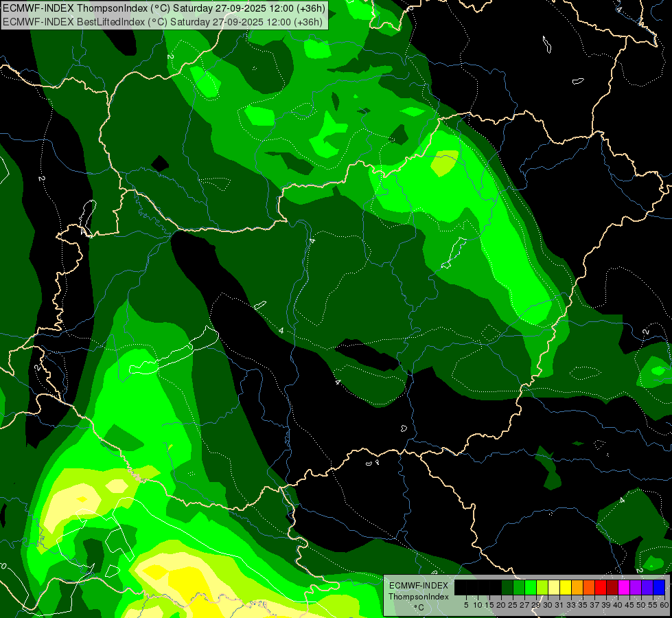This screenshot has width=672, height=618.
Task: Click the red-orange 35-37 legend swatch
Action: point(589,587)
